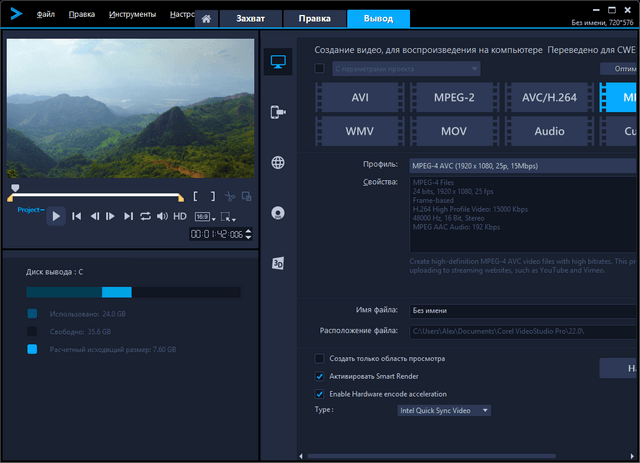Play the project preview
This screenshot has height=463, width=640.
click(56, 216)
